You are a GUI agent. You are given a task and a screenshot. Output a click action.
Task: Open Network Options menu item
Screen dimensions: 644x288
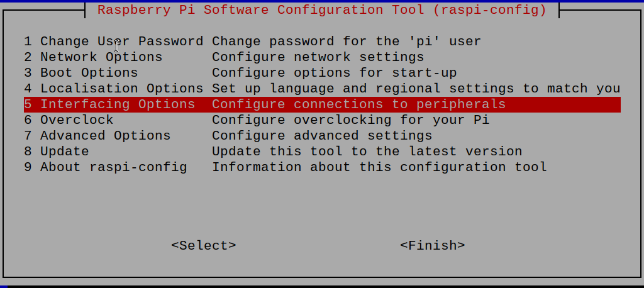tap(93, 57)
